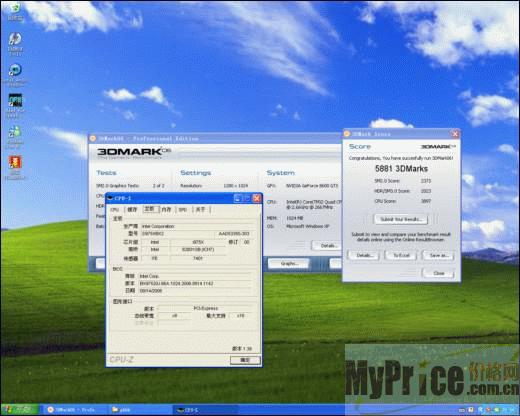
Task: Click the Start button on taskbar
Action: [19, 410]
